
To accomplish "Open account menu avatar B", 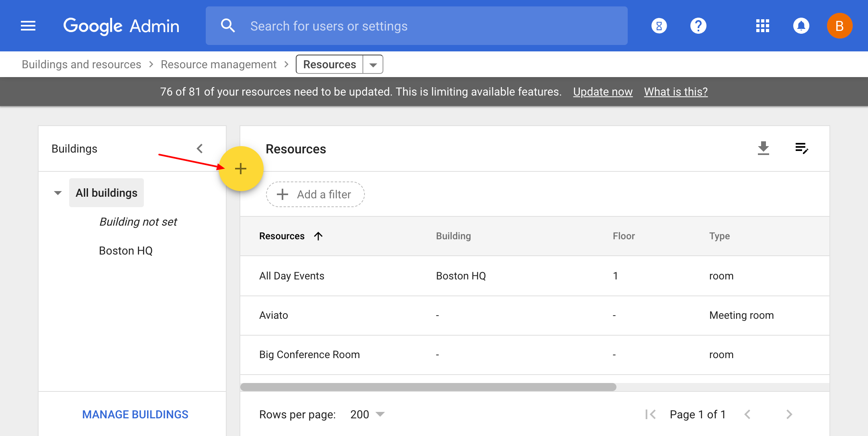I will pyautogui.click(x=839, y=26).
